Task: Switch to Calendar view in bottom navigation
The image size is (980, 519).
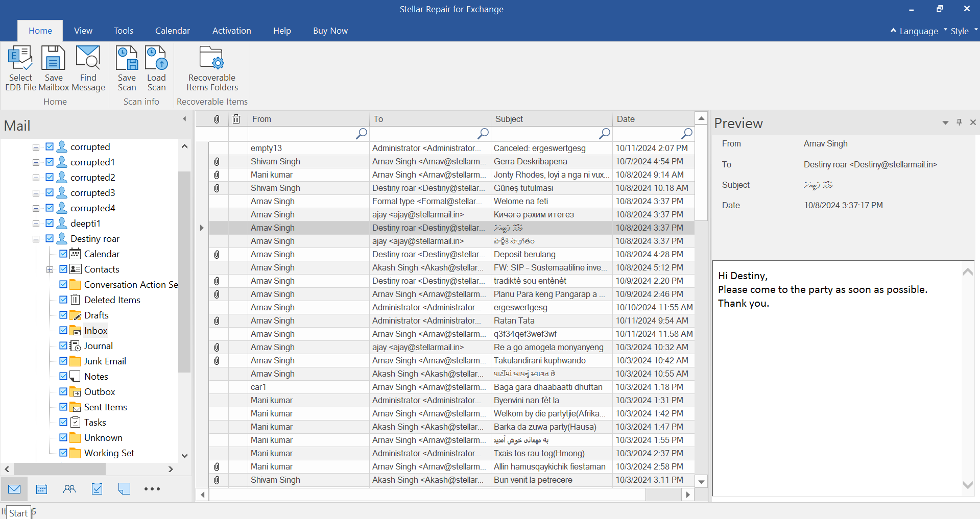Action: 42,489
